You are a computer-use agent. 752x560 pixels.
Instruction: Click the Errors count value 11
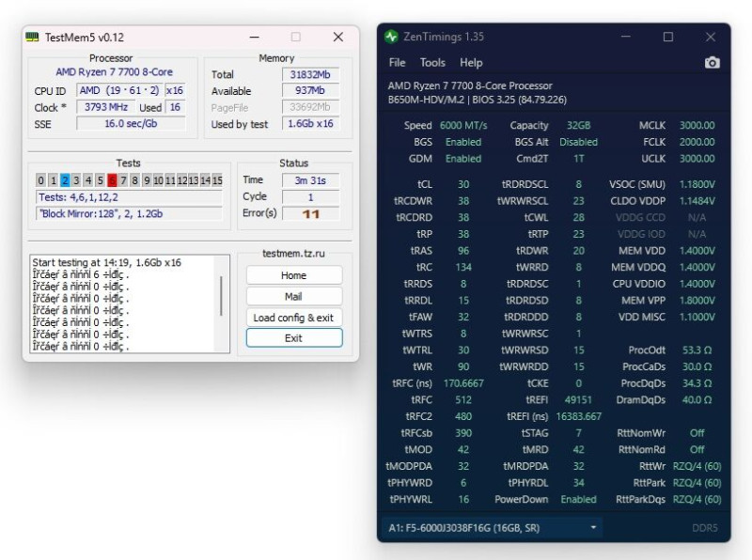(x=311, y=214)
